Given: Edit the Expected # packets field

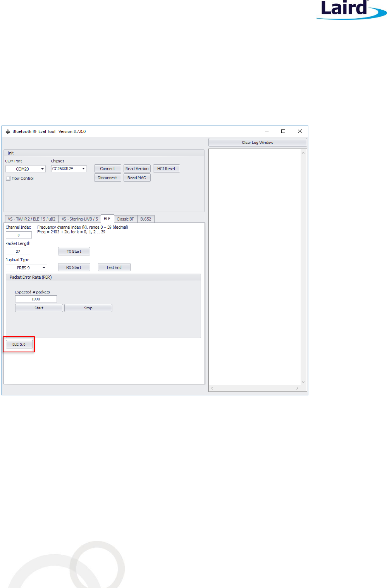Looking at the screenshot, I should click(36, 299).
